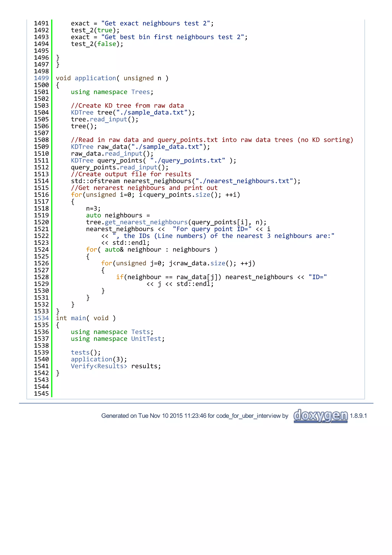This screenshot has height=555, width=392.
Task: Click the comment '//Create output file for results'
Action: (131, 174)
